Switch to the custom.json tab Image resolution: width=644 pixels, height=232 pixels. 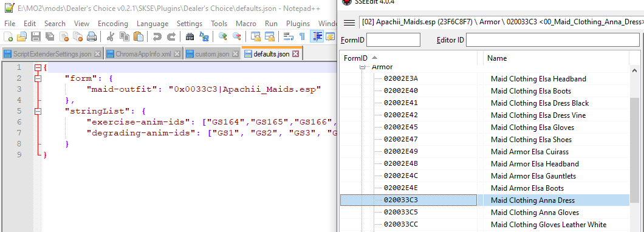(212, 54)
